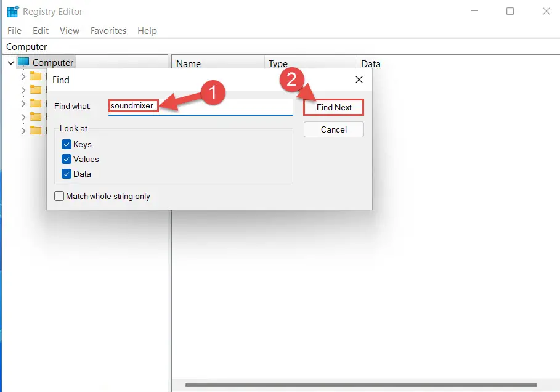560x392 pixels.
Task: Toggle the Values checkbox
Action: (67, 158)
